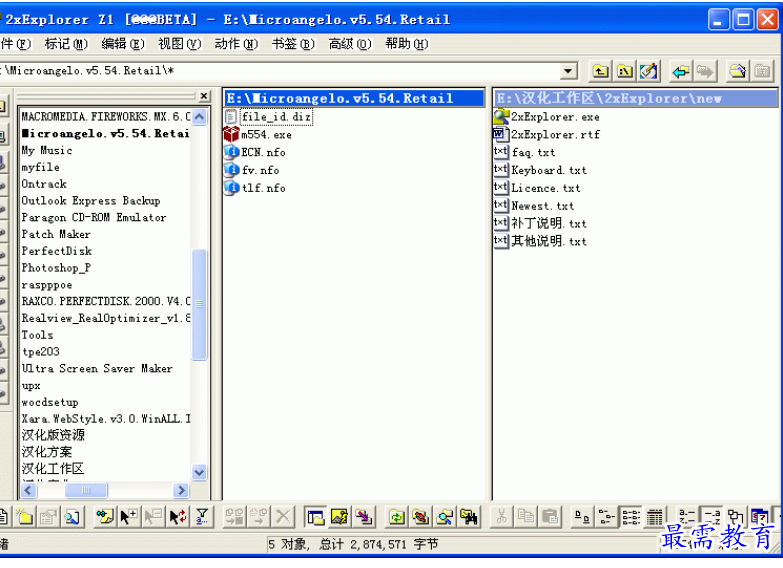The width and height of the screenshot is (783, 568).
Task: Navigate back with the cyan arrow
Action: click(x=681, y=71)
